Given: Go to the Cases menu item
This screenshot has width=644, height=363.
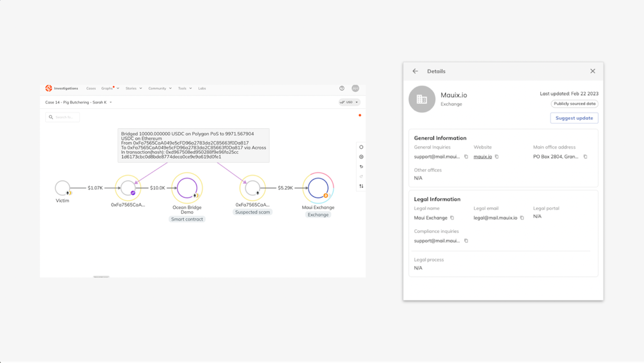Looking at the screenshot, I should tap(91, 88).
